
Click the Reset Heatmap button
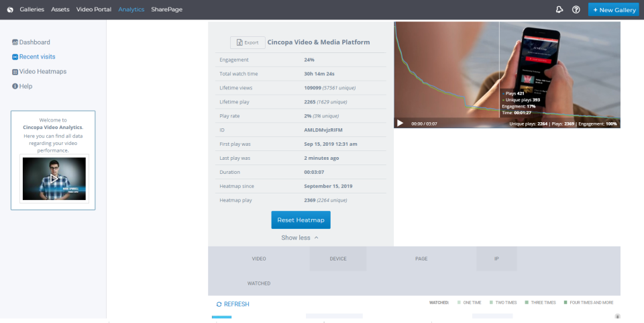[301, 220]
